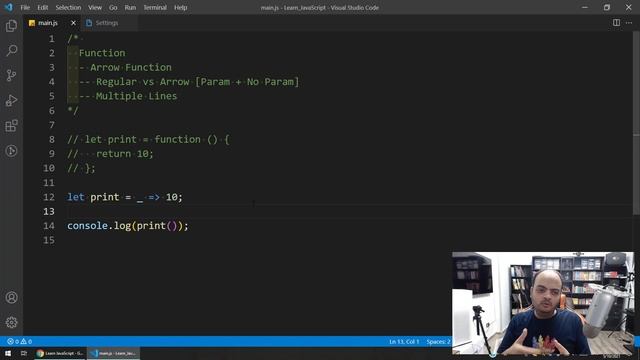Click the Spaces: 2 indentation status entry
Image resolution: width=640 pixels, height=360 pixels.
438,341
